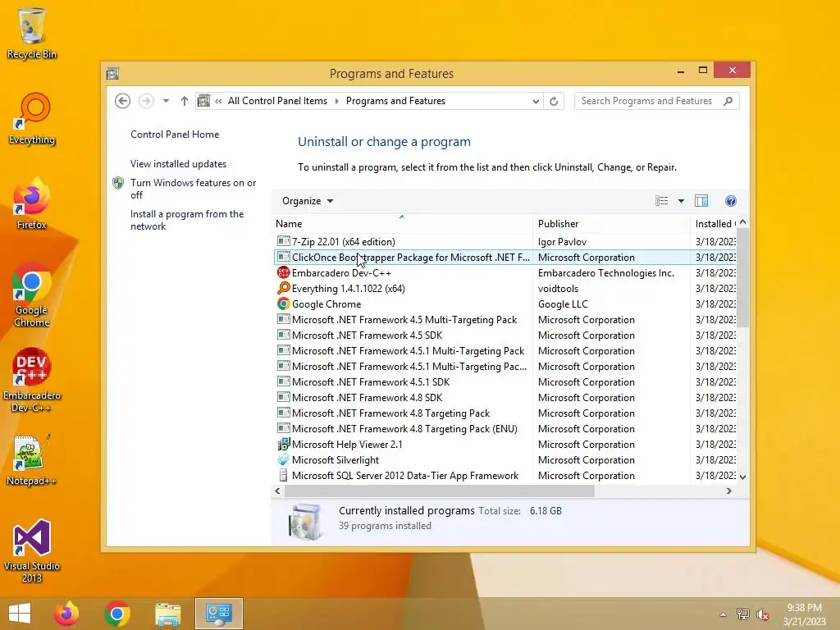
Task: Click the muted volume tray icon
Action: (x=763, y=614)
